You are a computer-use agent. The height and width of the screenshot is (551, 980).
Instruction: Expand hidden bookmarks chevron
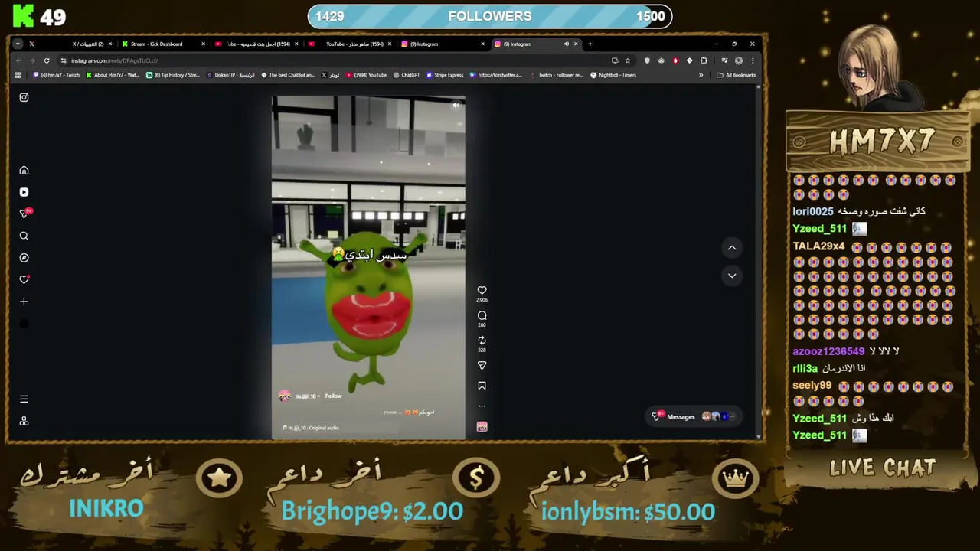(x=701, y=75)
